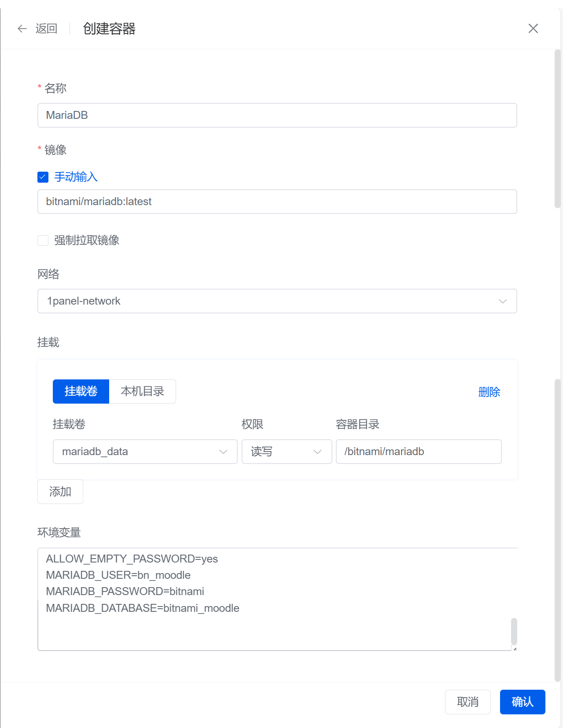The height and width of the screenshot is (728, 563).
Task: Click 添加 to add a mount
Action: 60,492
